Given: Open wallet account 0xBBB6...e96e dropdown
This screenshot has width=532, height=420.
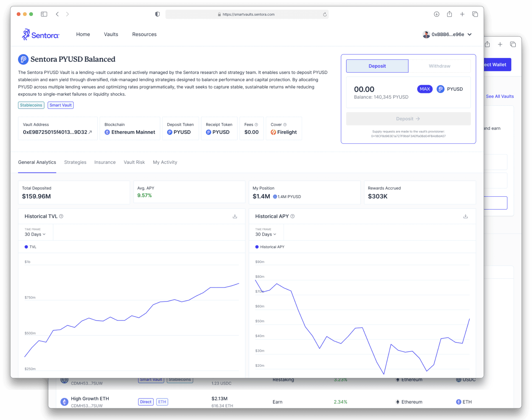Looking at the screenshot, I should point(447,34).
